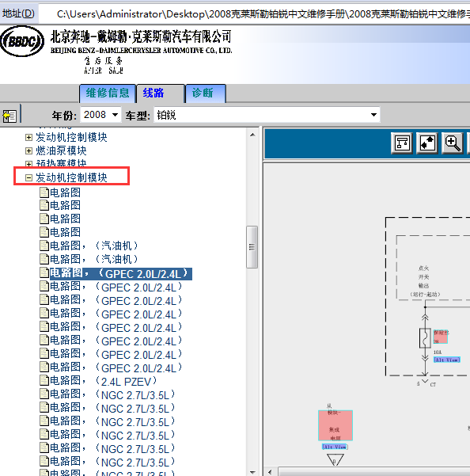
Task: Click Alt View link under pink module box
Action: click(335, 447)
